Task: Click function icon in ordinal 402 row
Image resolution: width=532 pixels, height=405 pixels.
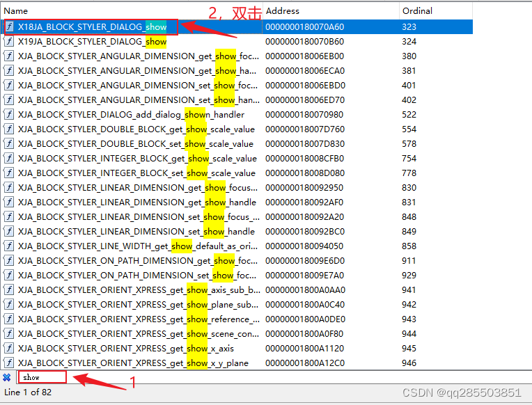Action: (9, 100)
